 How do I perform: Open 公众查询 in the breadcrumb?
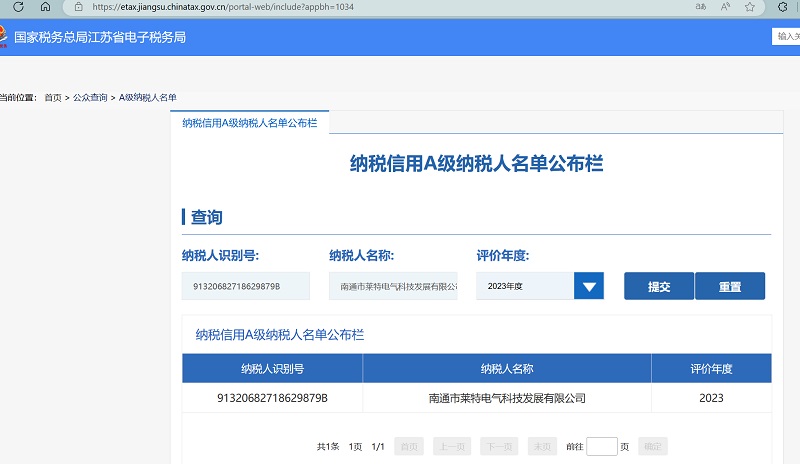[x=90, y=97]
